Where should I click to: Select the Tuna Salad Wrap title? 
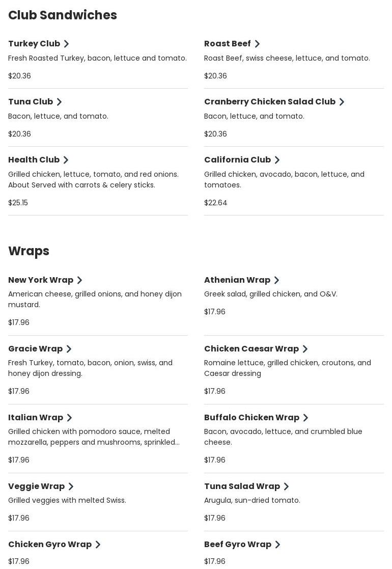pyautogui.click(x=242, y=486)
